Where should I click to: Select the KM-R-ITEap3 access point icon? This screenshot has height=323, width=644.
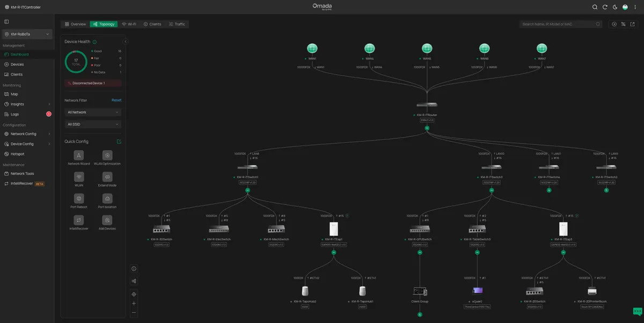pyautogui.click(x=563, y=229)
